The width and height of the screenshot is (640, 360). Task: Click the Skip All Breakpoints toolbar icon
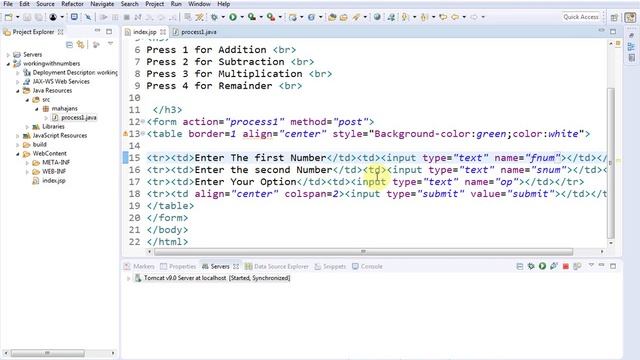(x=88, y=17)
